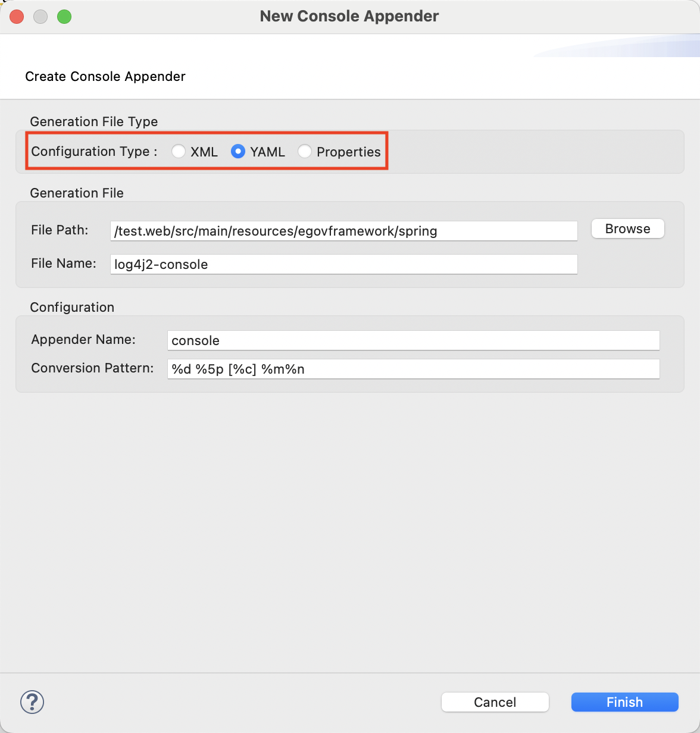Click the Finish button

click(x=624, y=702)
